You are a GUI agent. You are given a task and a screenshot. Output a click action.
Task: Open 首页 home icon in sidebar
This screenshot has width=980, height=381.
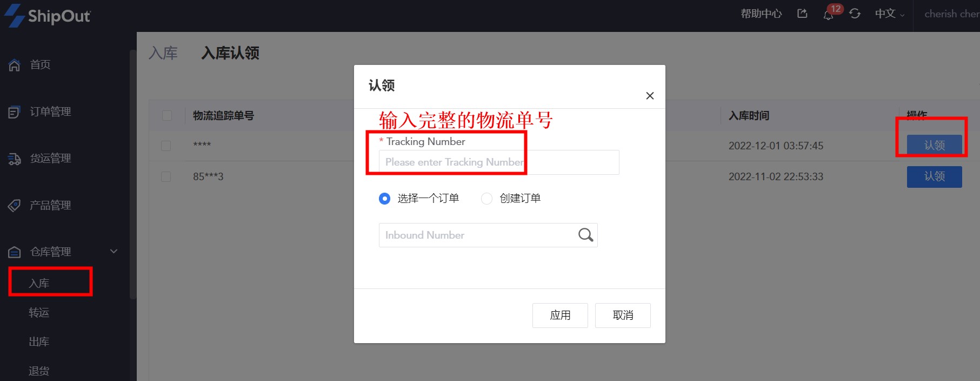(x=15, y=65)
